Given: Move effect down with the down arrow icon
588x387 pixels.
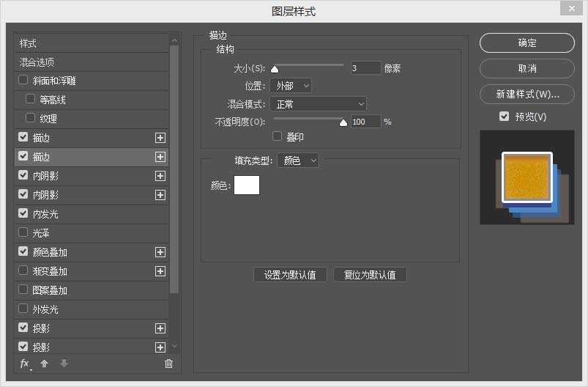Looking at the screenshot, I should click(x=63, y=364).
